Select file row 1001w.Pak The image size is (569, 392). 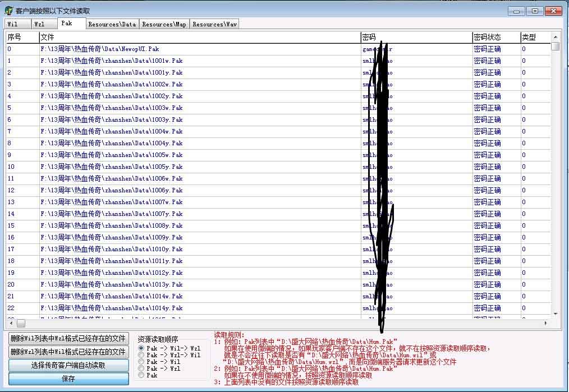(x=278, y=61)
